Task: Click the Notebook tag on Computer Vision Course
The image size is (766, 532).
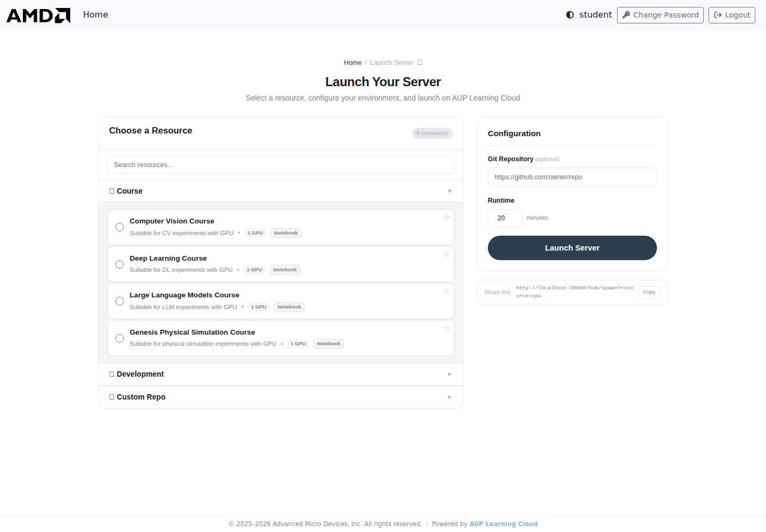Action: (286, 233)
